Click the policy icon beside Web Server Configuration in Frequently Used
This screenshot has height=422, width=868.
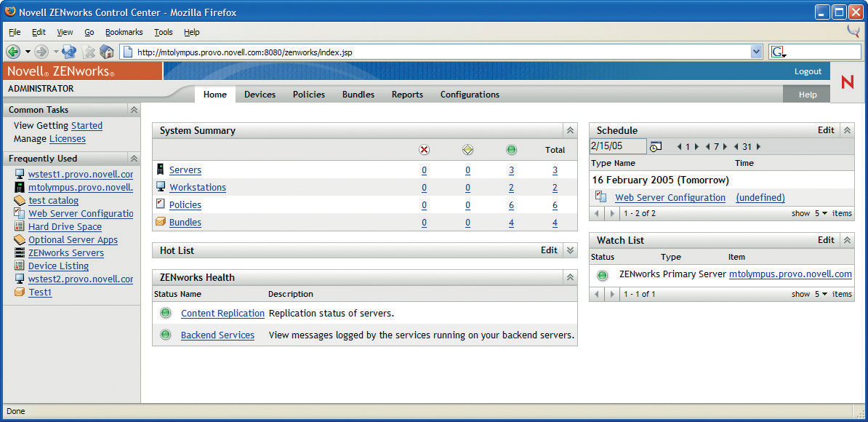[x=20, y=213]
